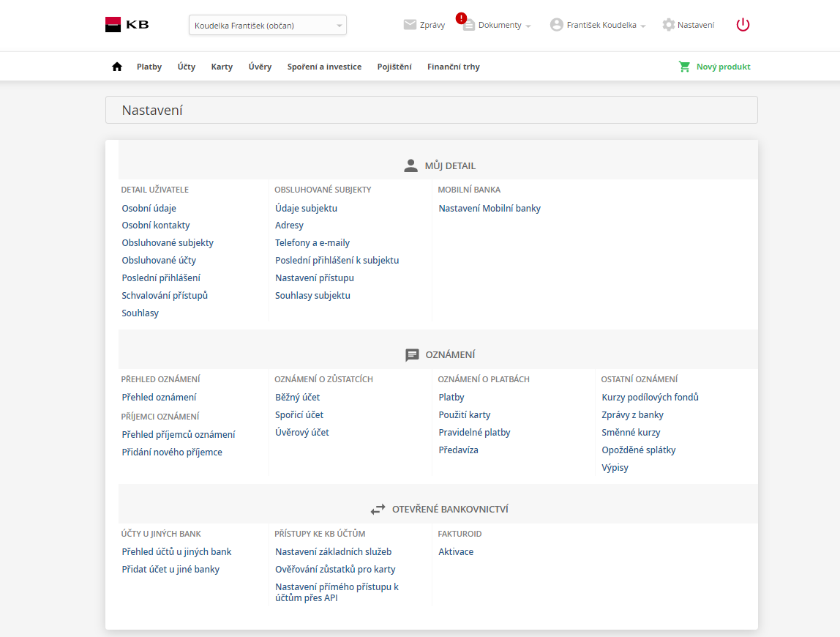Open the Koudelka František subject dropdown
840x637 pixels.
(268, 25)
